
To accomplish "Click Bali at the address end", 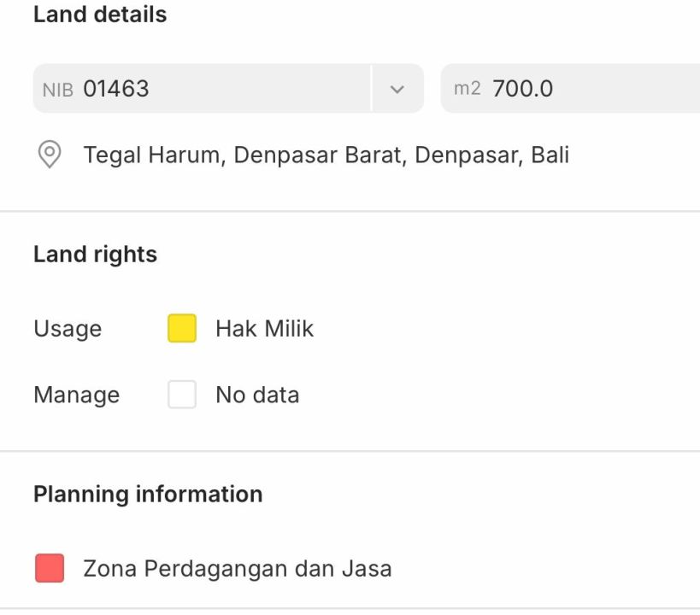I will (x=550, y=155).
